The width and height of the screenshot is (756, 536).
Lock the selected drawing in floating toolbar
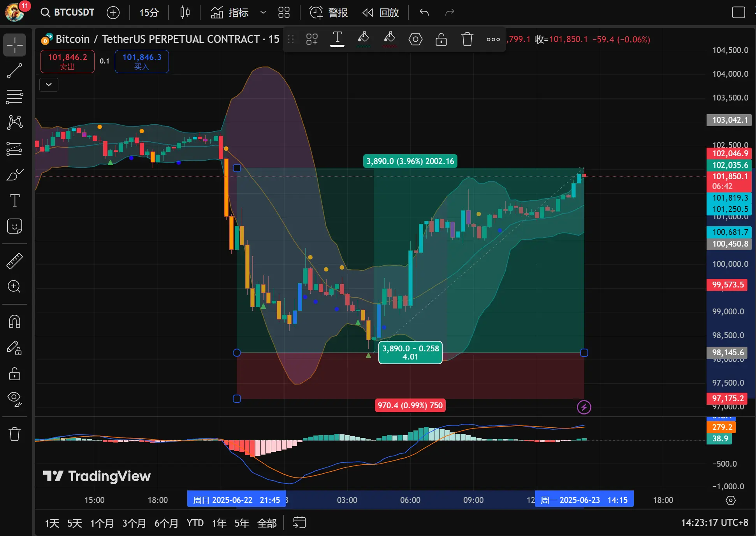click(x=441, y=39)
